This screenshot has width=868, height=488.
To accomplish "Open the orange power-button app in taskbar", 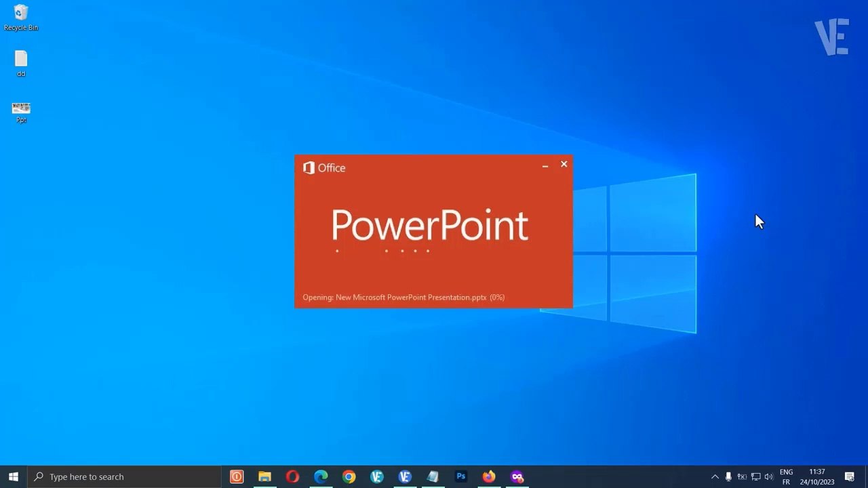I will 237,476.
